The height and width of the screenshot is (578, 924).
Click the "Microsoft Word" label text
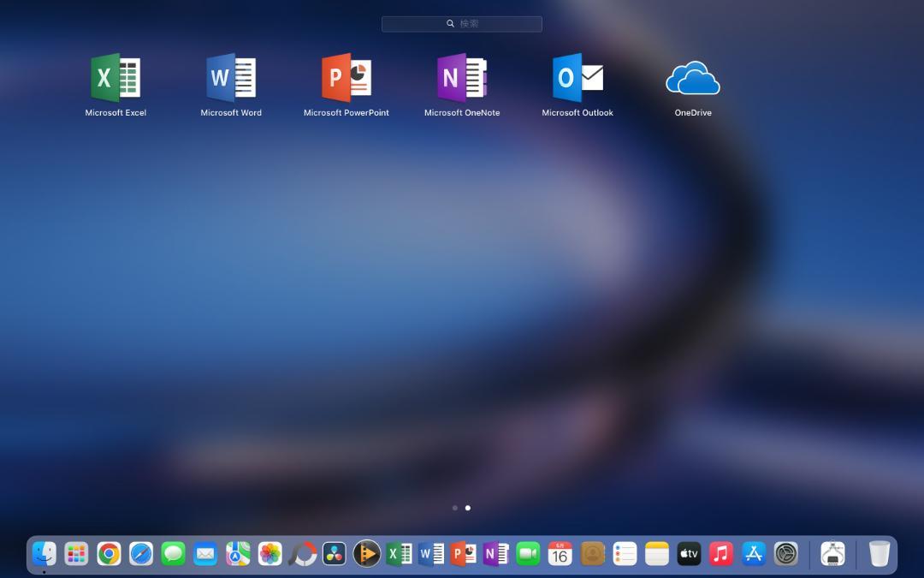point(231,113)
